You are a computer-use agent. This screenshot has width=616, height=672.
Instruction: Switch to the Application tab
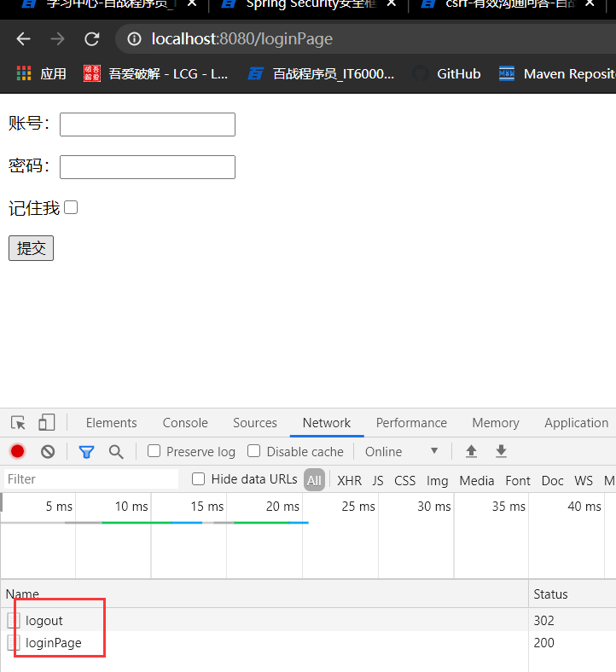pyautogui.click(x=577, y=423)
